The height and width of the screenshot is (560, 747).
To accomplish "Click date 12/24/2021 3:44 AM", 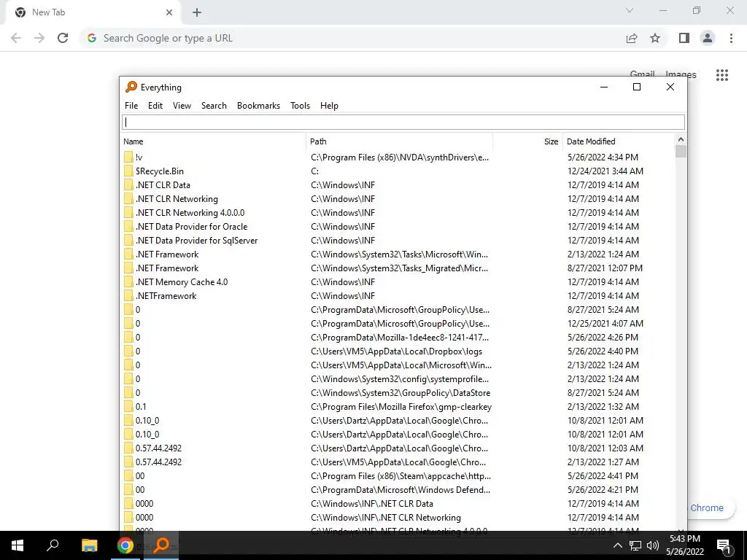I will (605, 171).
